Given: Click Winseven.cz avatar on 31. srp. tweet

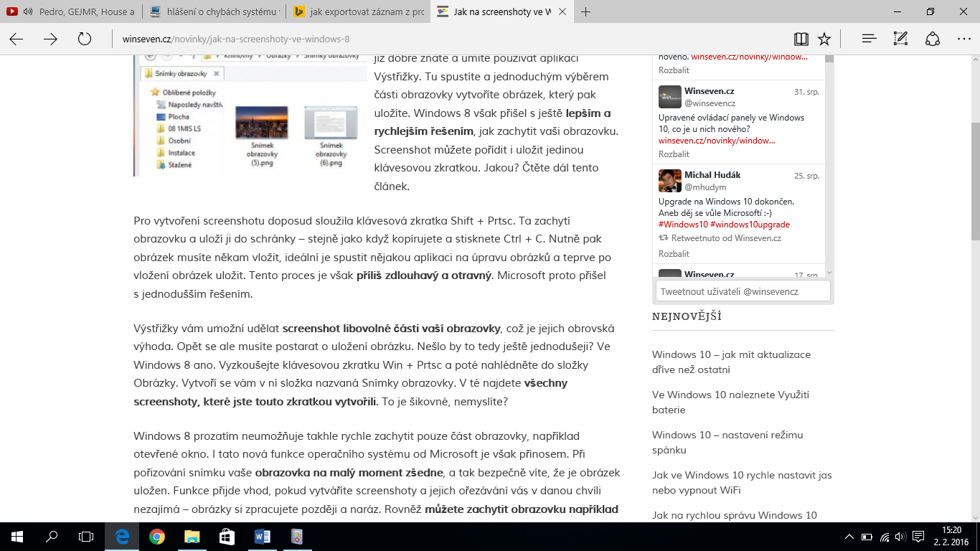Looking at the screenshot, I should coord(669,98).
